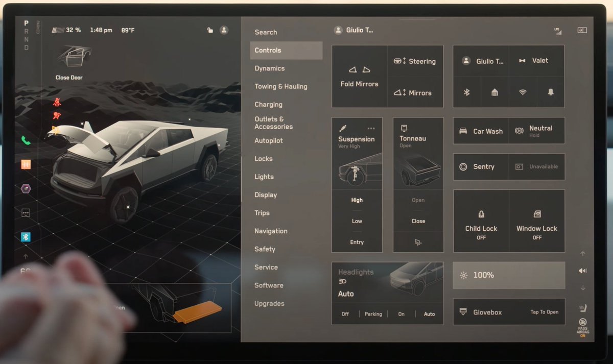Open the Giulio T... profile tile in the grid
Image resolution: width=613 pixels, height=364 pixels.
481,61
